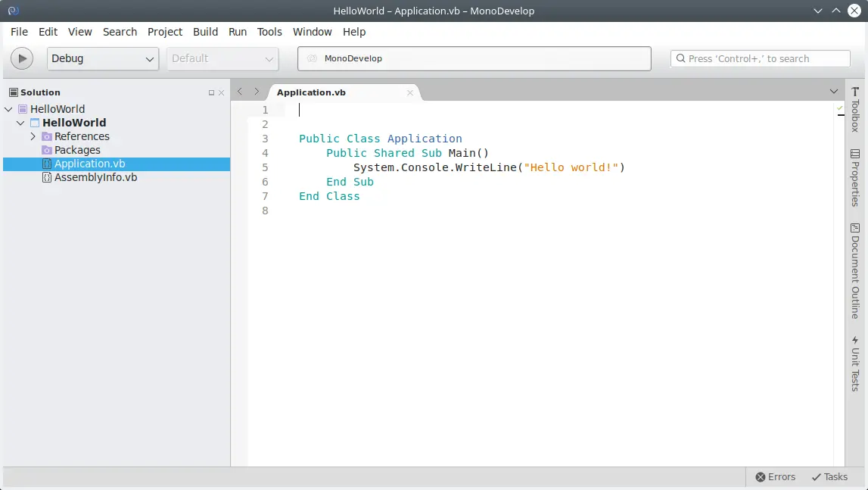This screenshot has height=490, width=868.
Task: Select the Application.vb editor tab
Action: pos(311,92)
